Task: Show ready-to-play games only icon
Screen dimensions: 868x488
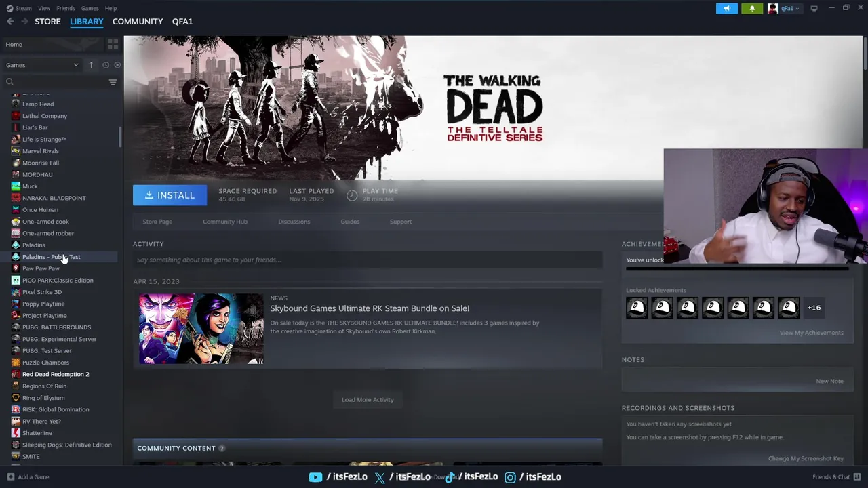Action: [x=117, y=65]
